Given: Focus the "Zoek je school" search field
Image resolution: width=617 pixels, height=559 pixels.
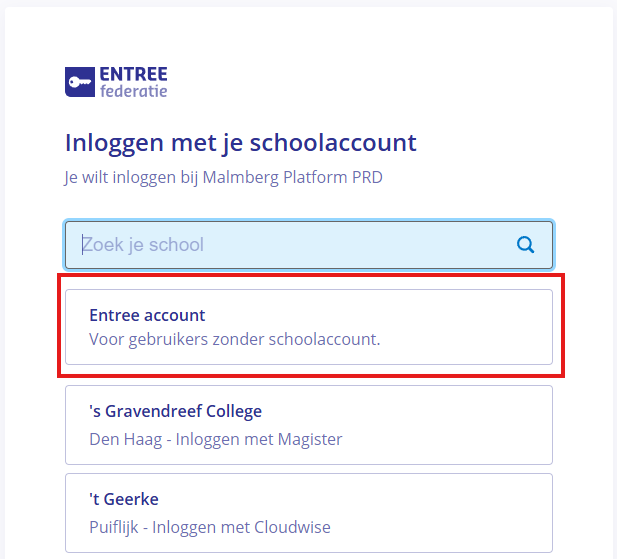Looking at the screenshot, I should tap(309, 245).
